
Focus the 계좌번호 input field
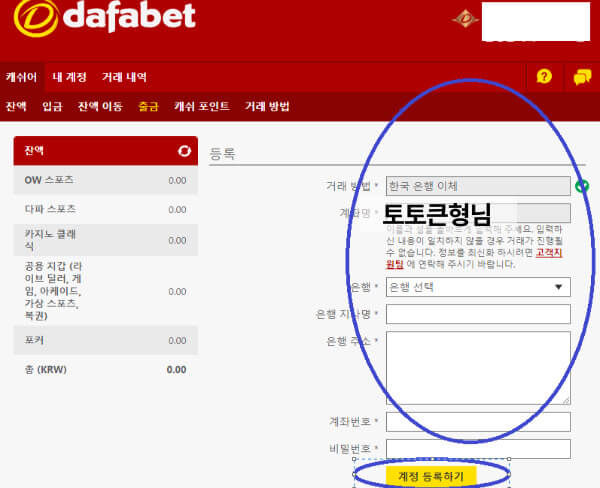[478, 422]
